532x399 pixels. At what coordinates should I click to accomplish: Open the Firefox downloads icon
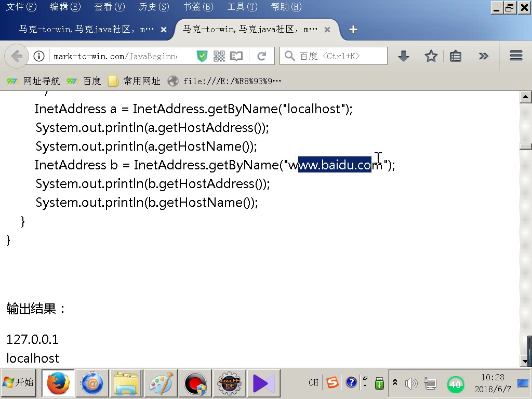(x=403, y=56)
